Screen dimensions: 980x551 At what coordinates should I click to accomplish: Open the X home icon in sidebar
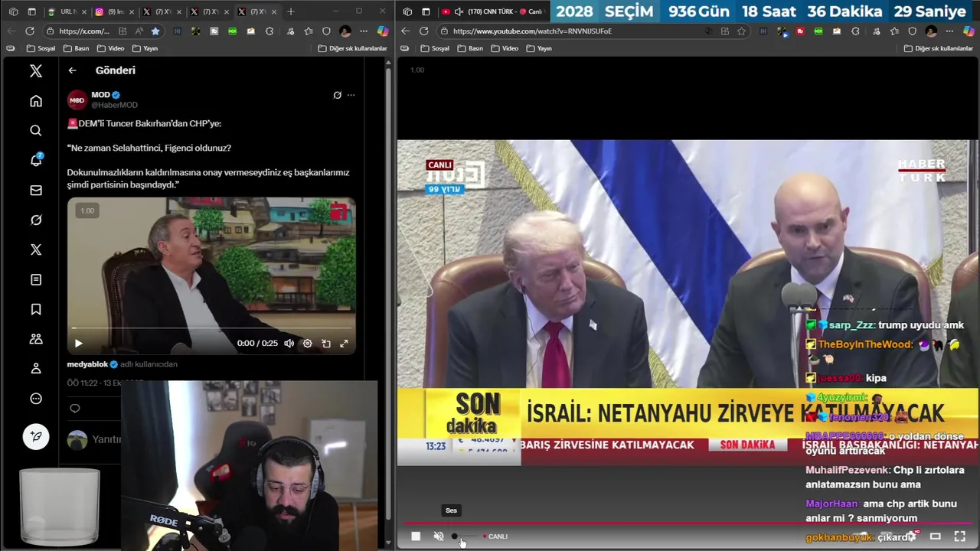click(x=36, y=101)
